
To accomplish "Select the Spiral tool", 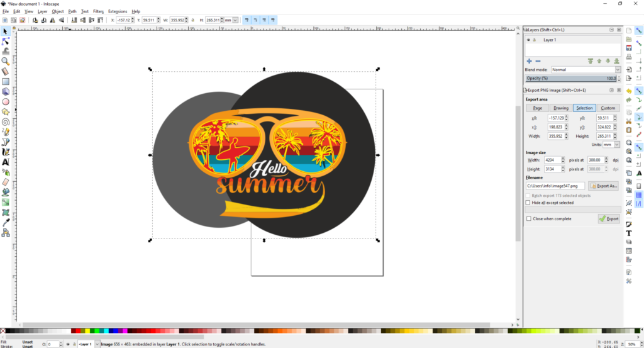I will pos(6,121).
